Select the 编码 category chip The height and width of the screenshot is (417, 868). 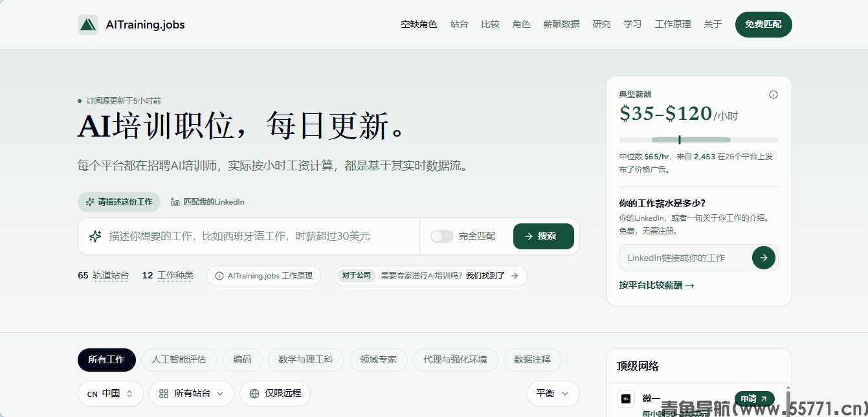243,359
